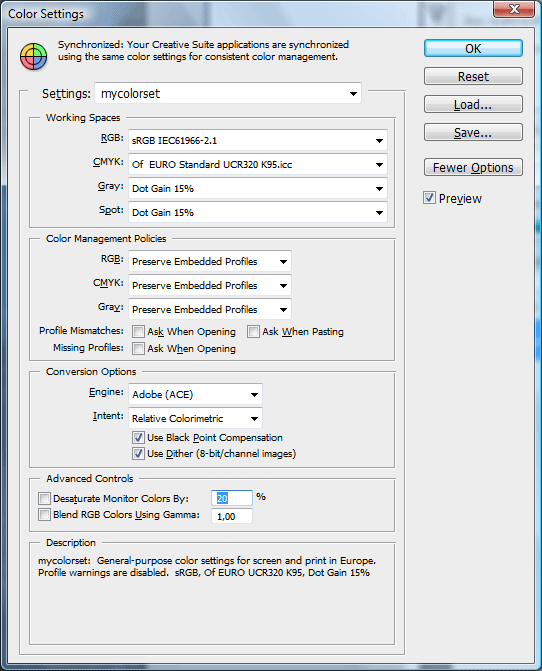Click the gamma value field showing 1,00
Screen dimensions: 542x671
(x=232, y=516)
